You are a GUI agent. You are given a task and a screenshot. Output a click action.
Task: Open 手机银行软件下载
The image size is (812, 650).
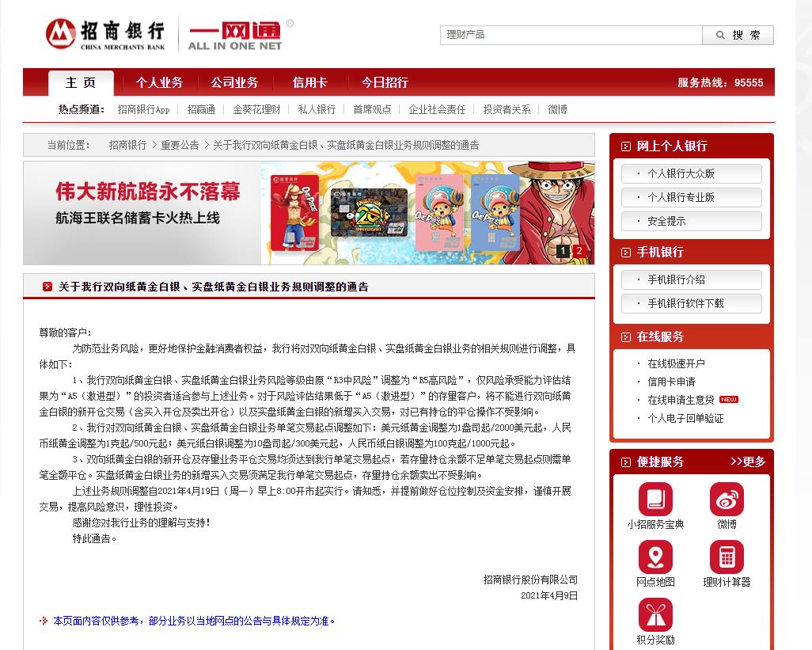click(692, 303)
